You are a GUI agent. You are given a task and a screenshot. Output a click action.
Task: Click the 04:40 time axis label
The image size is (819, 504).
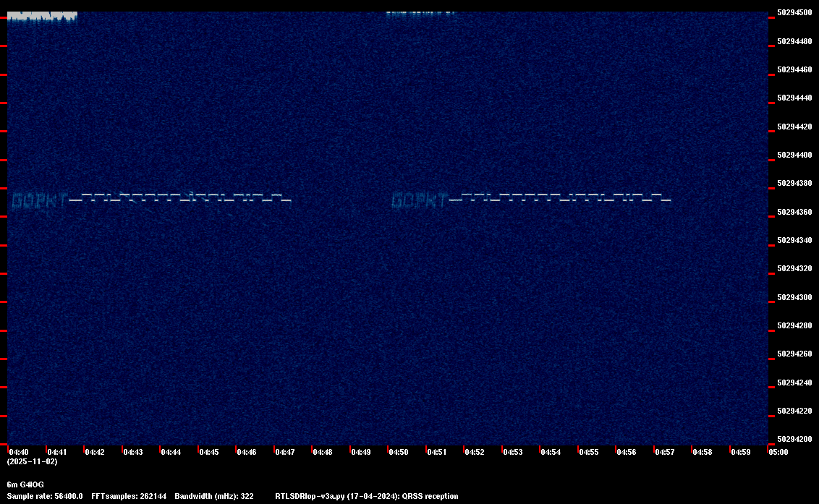point(19,452)
